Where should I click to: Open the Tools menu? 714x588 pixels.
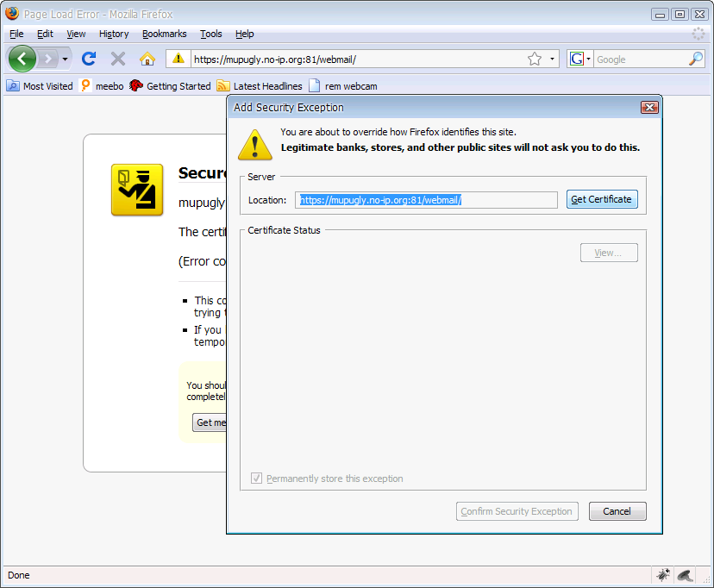211,34
